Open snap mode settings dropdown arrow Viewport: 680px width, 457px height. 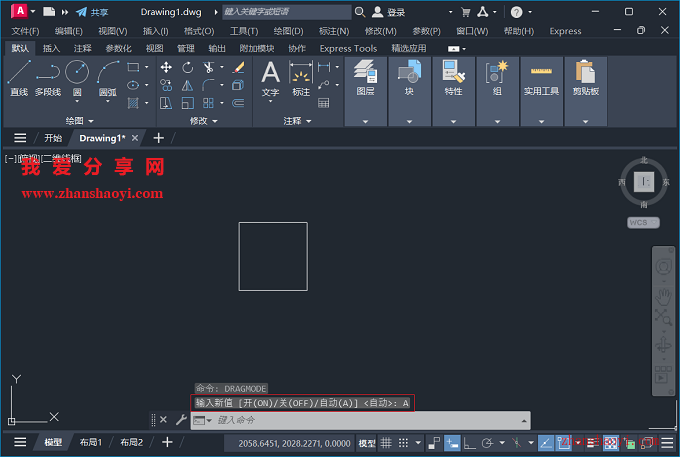tap(418, 443)
